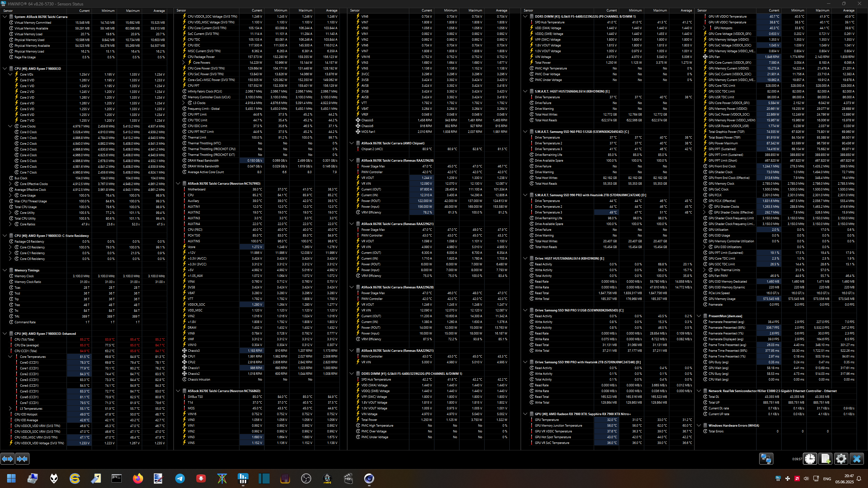
Task: Click AMD Software icon in system tray
Action: [x=797, y=479]
